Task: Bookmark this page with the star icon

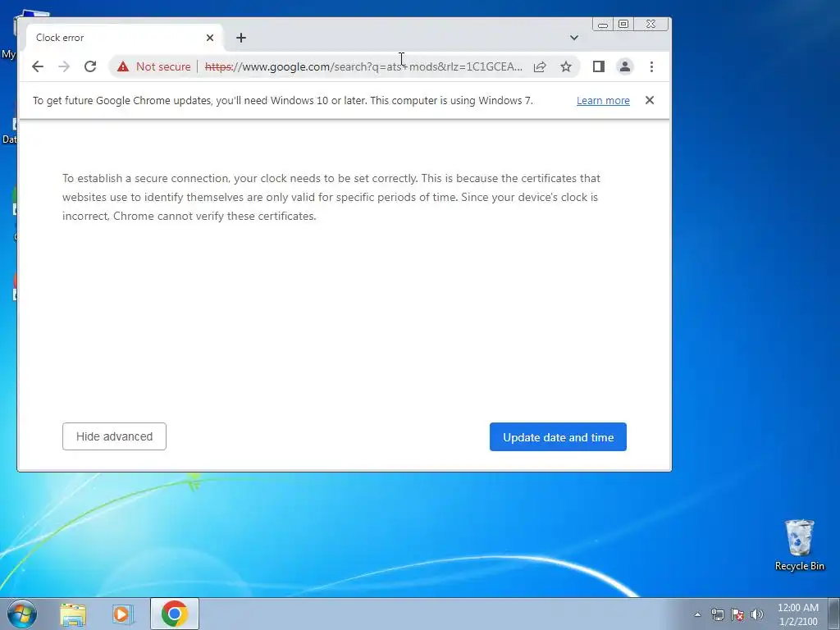Action: pyautogui.click(x=566, y=66)
